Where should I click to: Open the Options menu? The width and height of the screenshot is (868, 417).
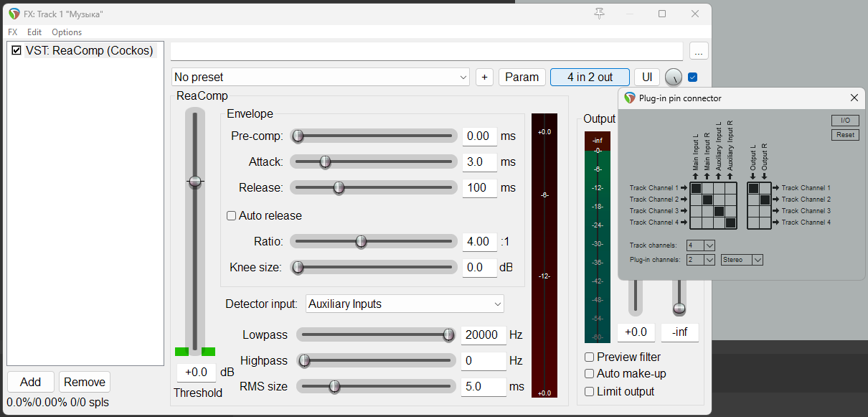(x=67, y=32)
